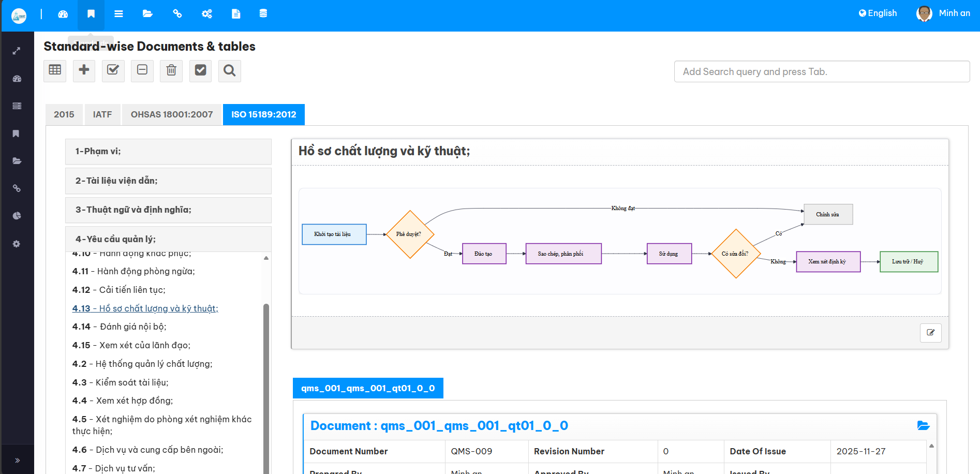Collapse the 4-Yêu cầu quản lý section
Screen dimensions: 980x474
(168, 239)
